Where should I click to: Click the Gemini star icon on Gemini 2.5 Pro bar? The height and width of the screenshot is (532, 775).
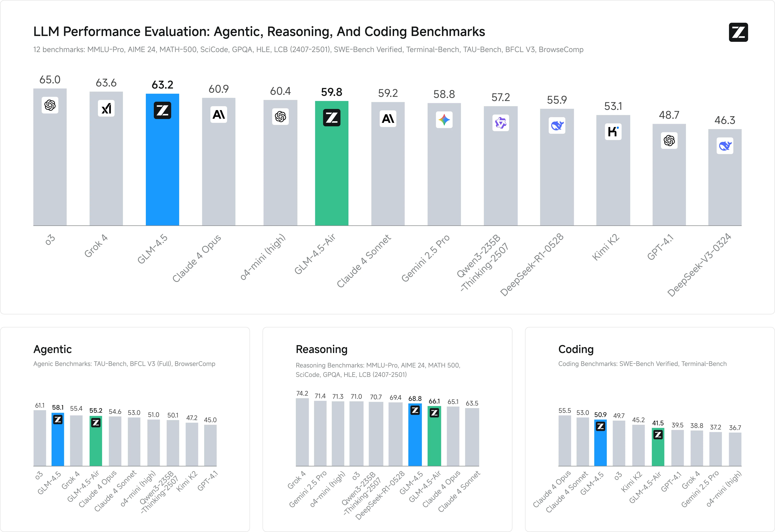click(444, 120)
